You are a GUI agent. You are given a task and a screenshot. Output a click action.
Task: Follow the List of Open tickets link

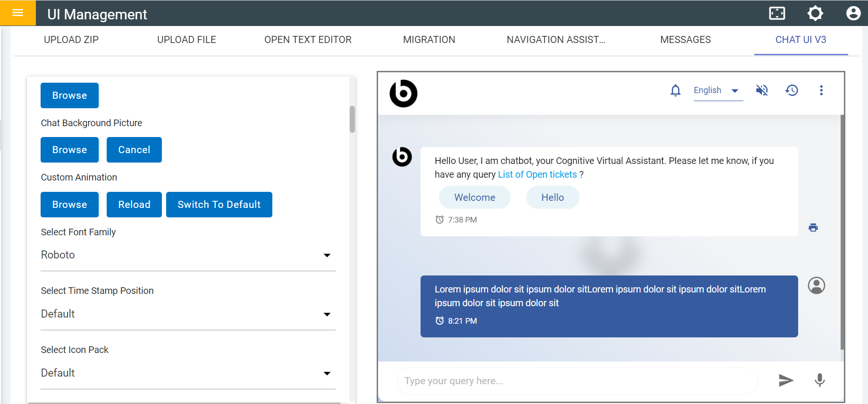pyautogui.click(x=537, y=174)
